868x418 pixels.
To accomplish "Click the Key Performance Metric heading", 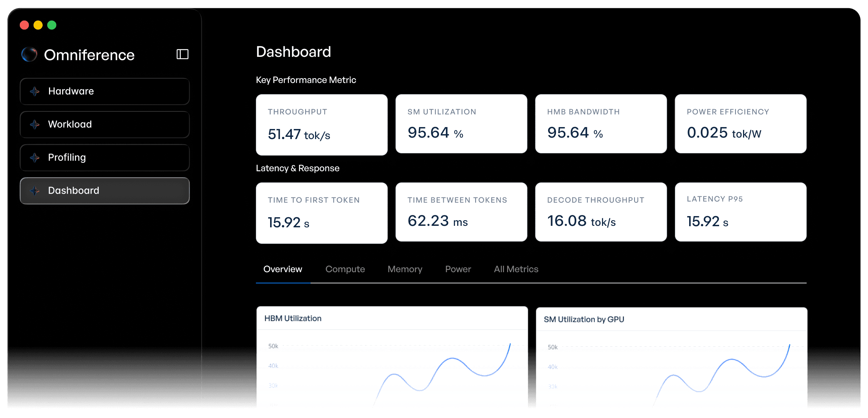I will (306, 80).
